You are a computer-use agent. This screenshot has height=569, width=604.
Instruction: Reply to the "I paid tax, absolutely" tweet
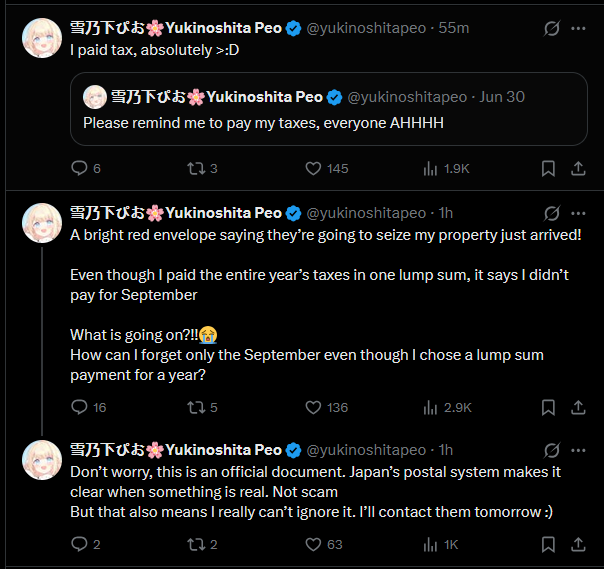tap(80, 168)
